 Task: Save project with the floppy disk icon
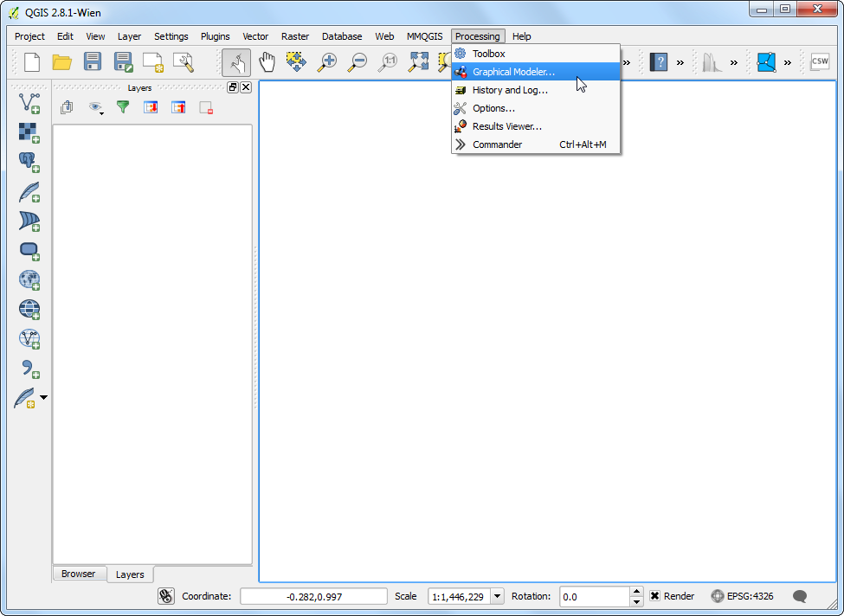(93, 62)
